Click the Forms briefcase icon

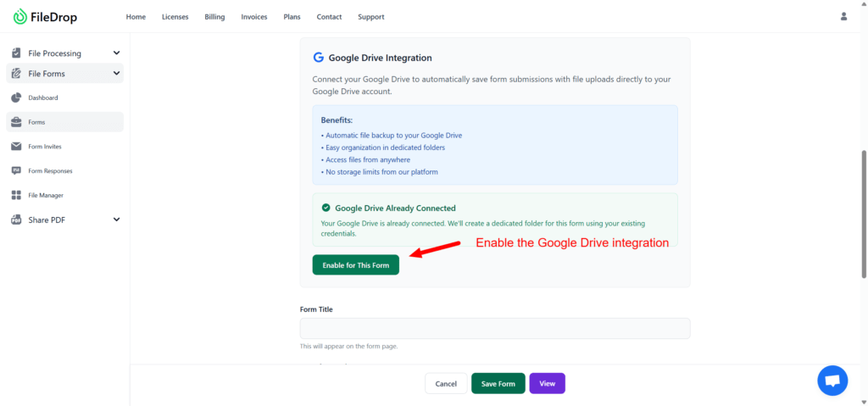click(x=16, y=122)
